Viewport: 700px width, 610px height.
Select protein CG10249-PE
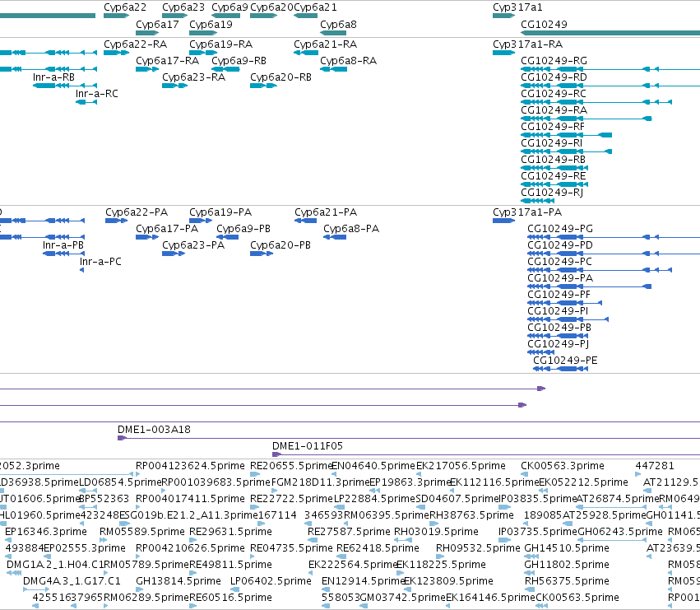point(560,369)
